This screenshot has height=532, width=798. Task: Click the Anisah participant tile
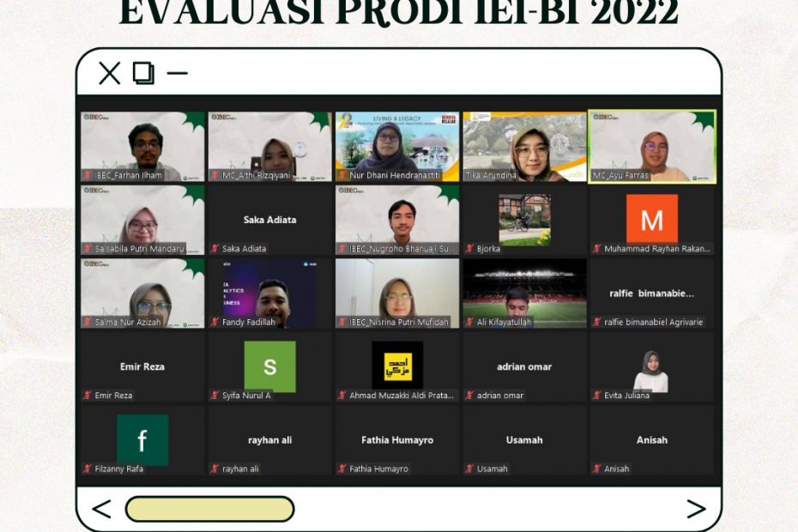point(651,440)
